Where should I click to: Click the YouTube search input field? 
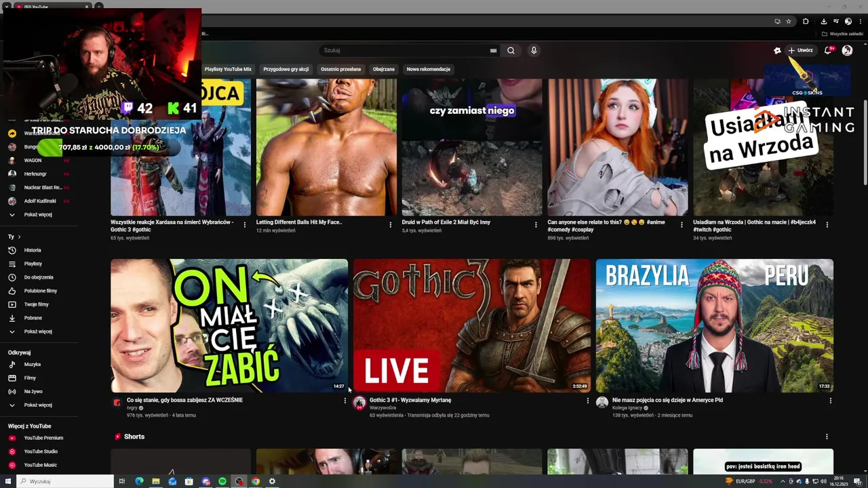(406, 50)
